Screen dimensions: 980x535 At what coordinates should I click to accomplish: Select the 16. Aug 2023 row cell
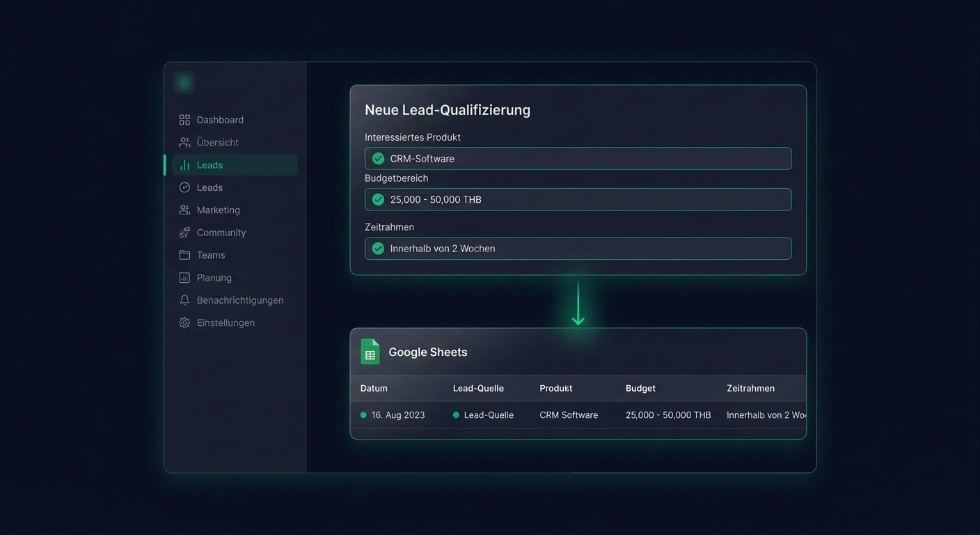397,415
